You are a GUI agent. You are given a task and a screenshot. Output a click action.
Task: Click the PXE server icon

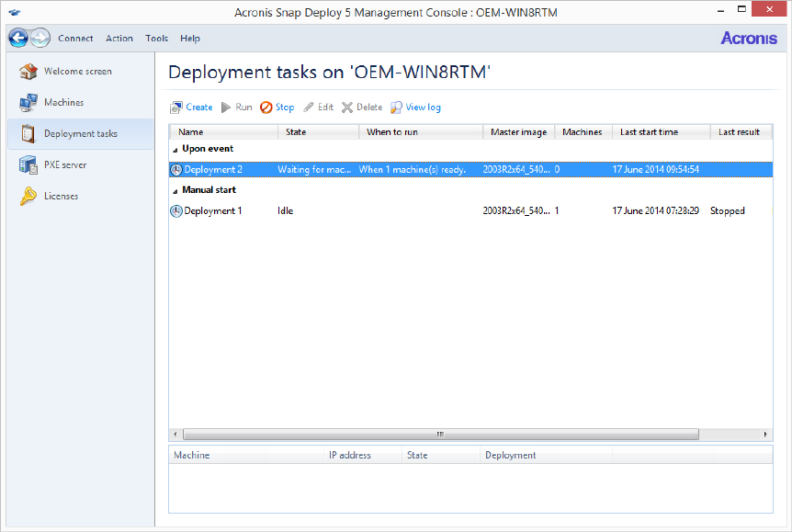28,164
